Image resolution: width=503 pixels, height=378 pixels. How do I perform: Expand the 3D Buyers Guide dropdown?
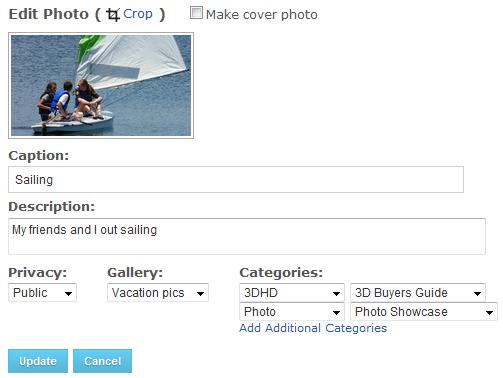pyautogui.click(x=418, y=293)
